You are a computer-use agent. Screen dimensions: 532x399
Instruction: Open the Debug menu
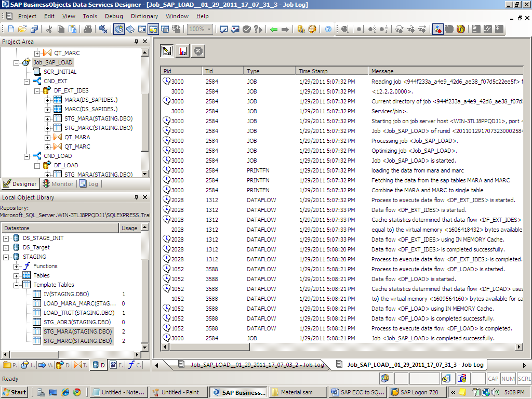click(x=114, y=16)
